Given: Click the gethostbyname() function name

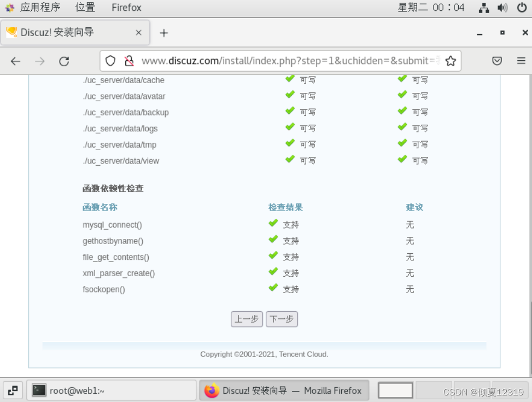Looking at the screenshot, I should coord(113,241).
